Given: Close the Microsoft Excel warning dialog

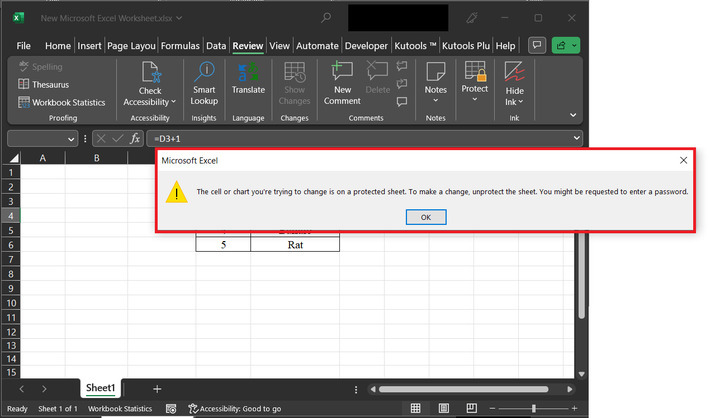Looking at the screenshot, I should point(683,160).
